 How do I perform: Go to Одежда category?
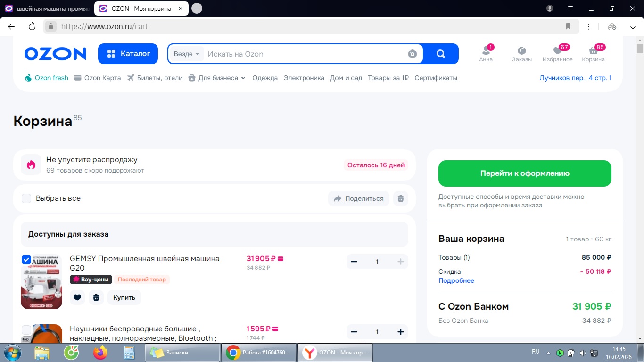point(265,78)
